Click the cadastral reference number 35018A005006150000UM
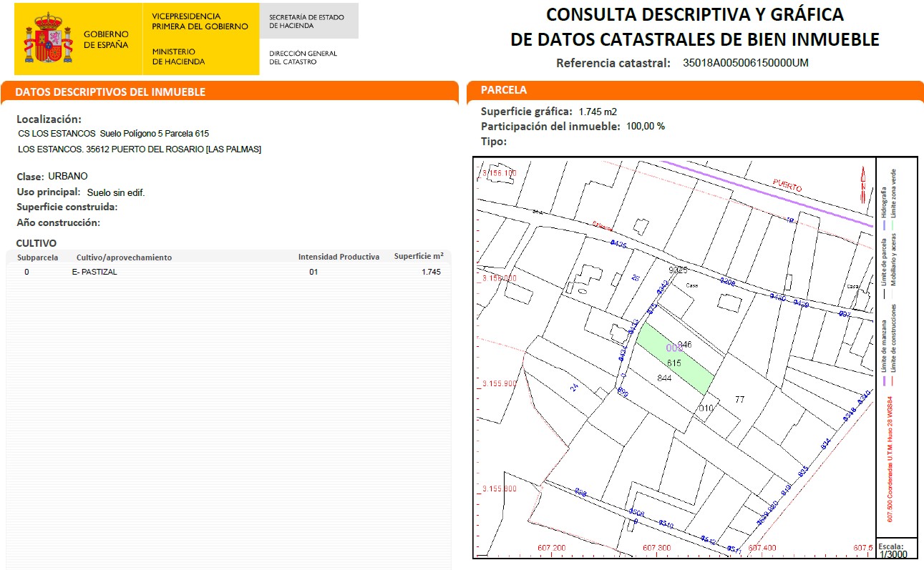The height and width of the screenshot is (570, 924). coord(745,63)
